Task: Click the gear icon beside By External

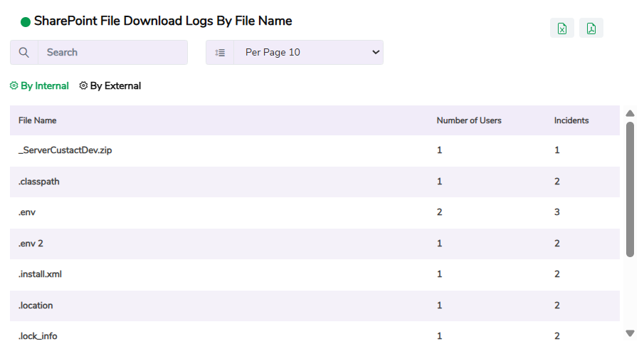Action: (x=83, y=86)
